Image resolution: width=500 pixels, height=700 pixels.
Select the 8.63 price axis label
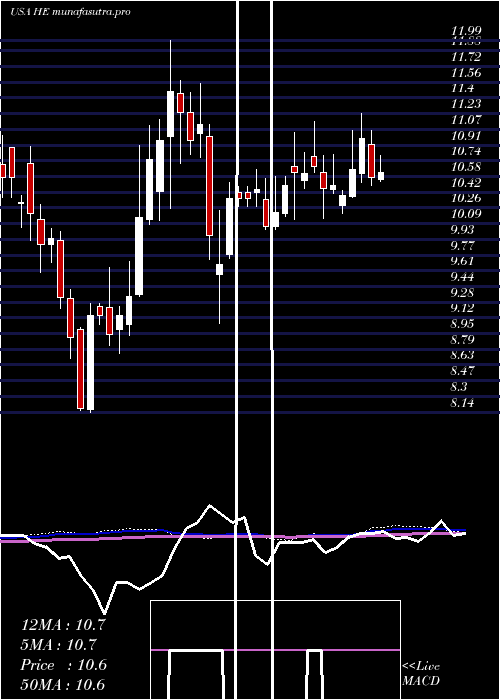click(462, 355)
